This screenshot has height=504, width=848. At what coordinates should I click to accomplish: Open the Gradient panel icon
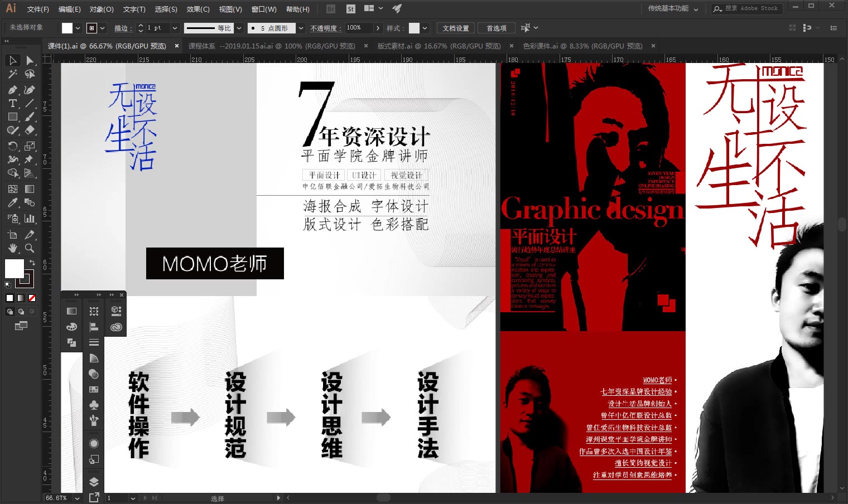click(x=71, y=311)
